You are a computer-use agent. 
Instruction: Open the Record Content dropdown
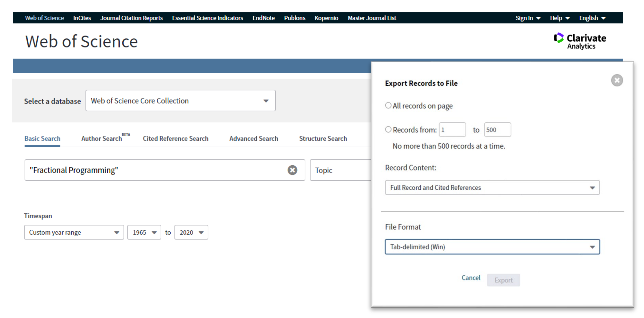(x=492, y=187)
